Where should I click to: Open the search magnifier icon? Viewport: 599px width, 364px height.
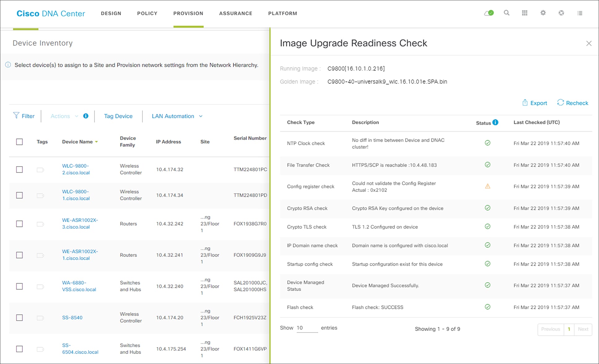coord(506,13)
